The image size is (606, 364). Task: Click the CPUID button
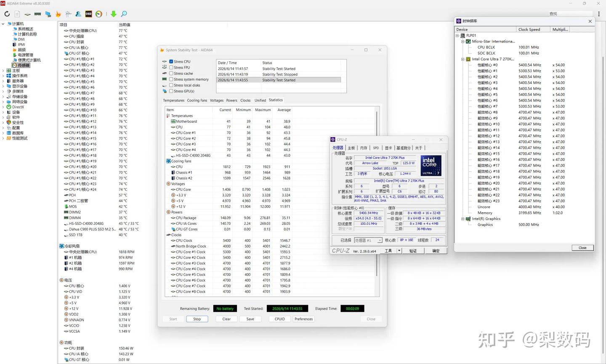pos(280,319)
